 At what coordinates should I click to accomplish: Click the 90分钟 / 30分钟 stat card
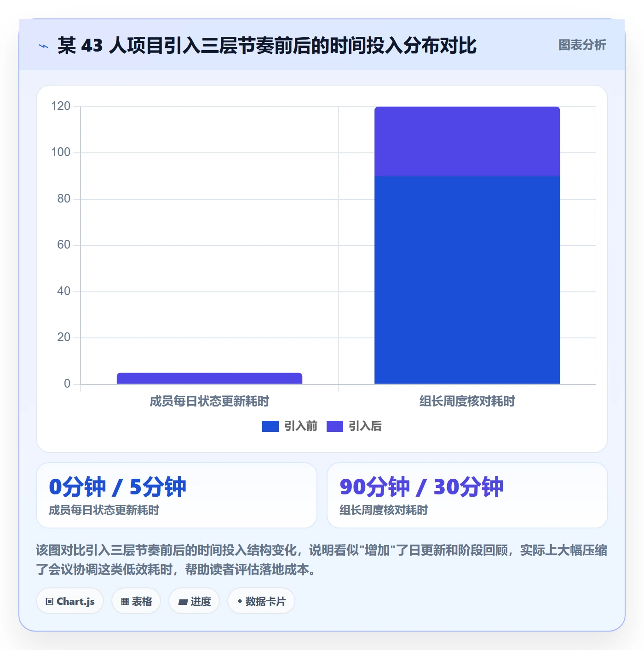click(467, 495)
